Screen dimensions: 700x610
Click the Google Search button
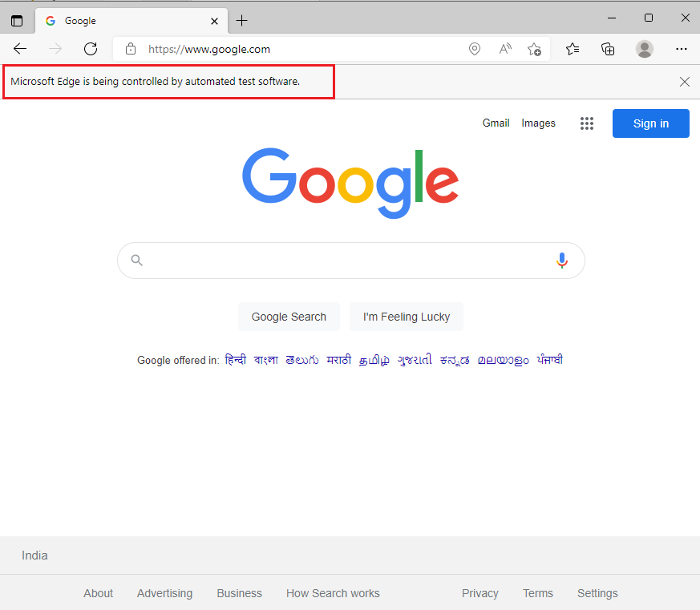[x=289, y=317]
